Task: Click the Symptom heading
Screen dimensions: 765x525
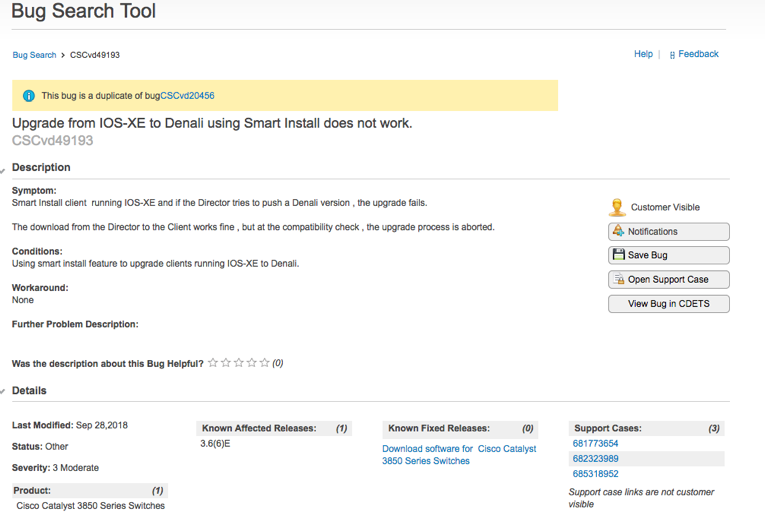Action: [34, 191]
